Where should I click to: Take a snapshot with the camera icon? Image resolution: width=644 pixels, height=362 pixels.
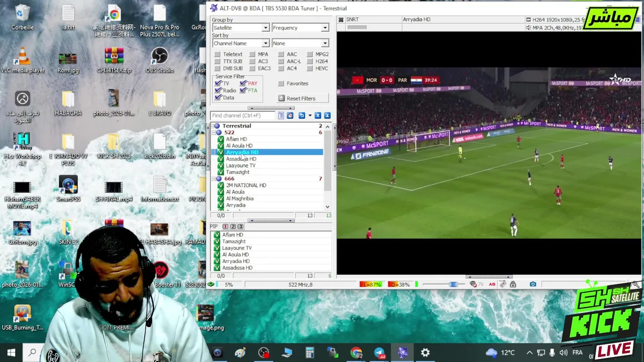[533, 285]
